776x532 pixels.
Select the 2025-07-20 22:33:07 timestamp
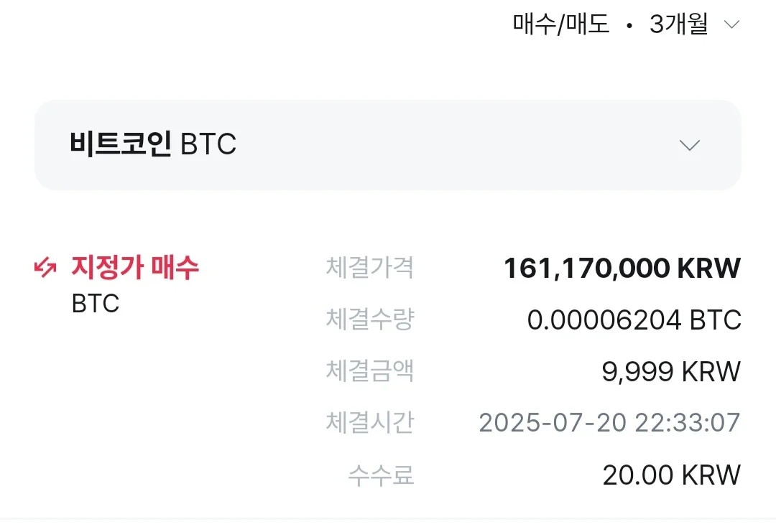click(609, 423)
